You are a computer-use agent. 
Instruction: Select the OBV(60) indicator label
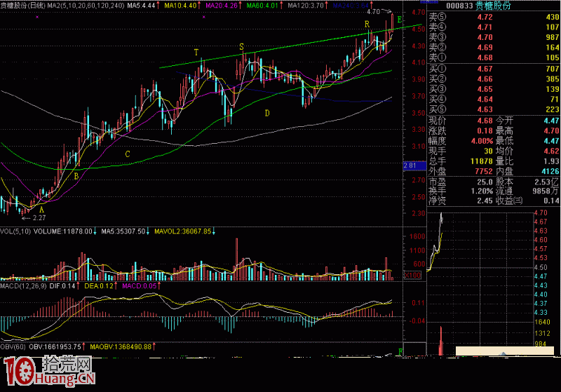15,345
